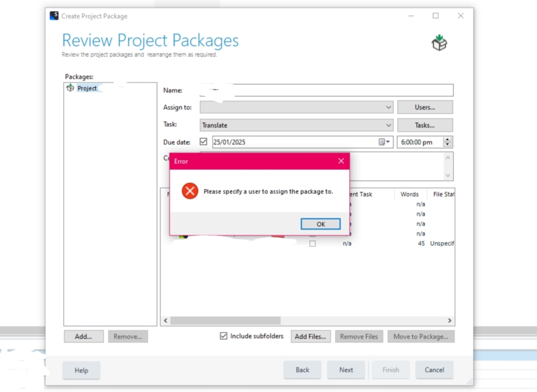The image size is (537, 392).
Task: Maximize the Create Project Package window
Action: pos(435,16)
